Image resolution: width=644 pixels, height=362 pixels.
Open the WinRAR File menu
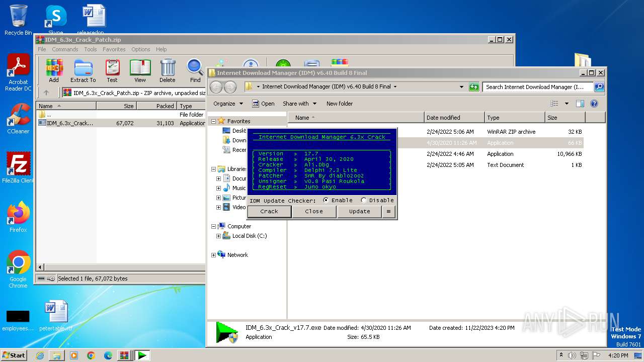42,49
